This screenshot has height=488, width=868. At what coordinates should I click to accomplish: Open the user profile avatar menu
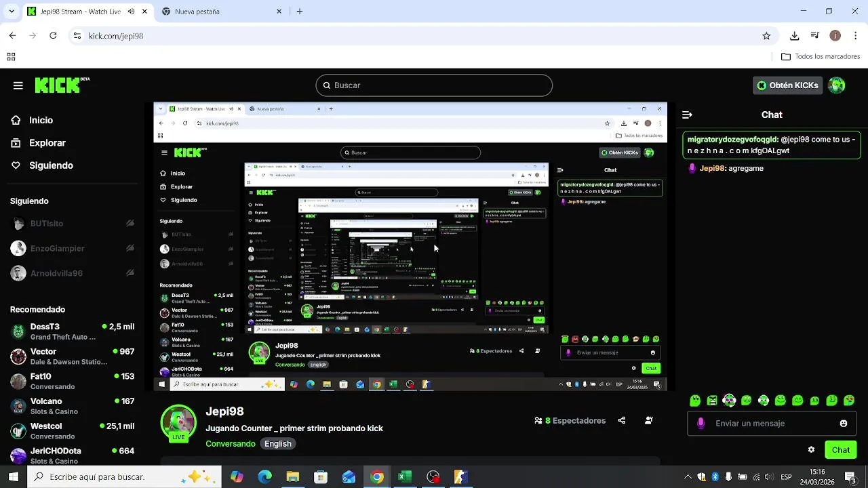[x=837, y=85]
